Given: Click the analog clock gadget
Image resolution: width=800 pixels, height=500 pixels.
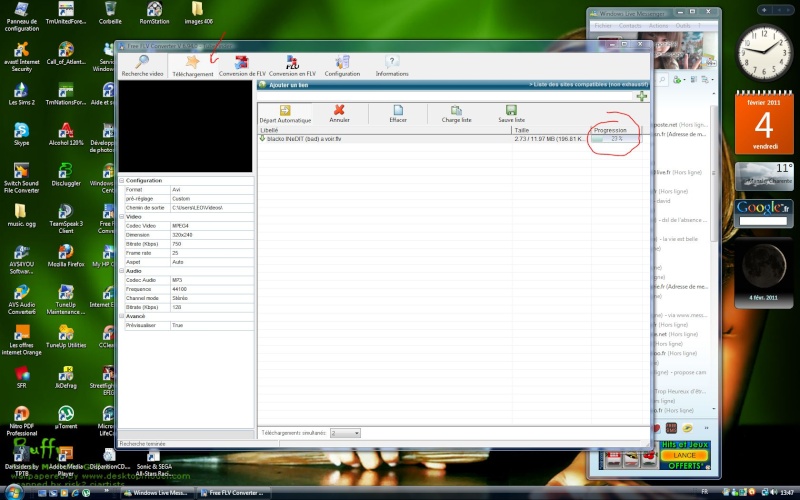Looking at the screenshot, I should pyautogui.click(x=764, y=52).
